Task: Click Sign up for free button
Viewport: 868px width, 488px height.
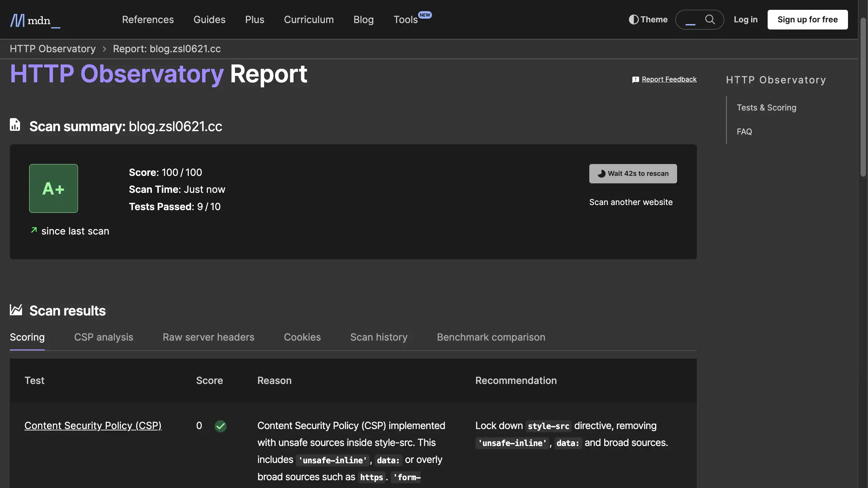Action: [x=807, y=20]
